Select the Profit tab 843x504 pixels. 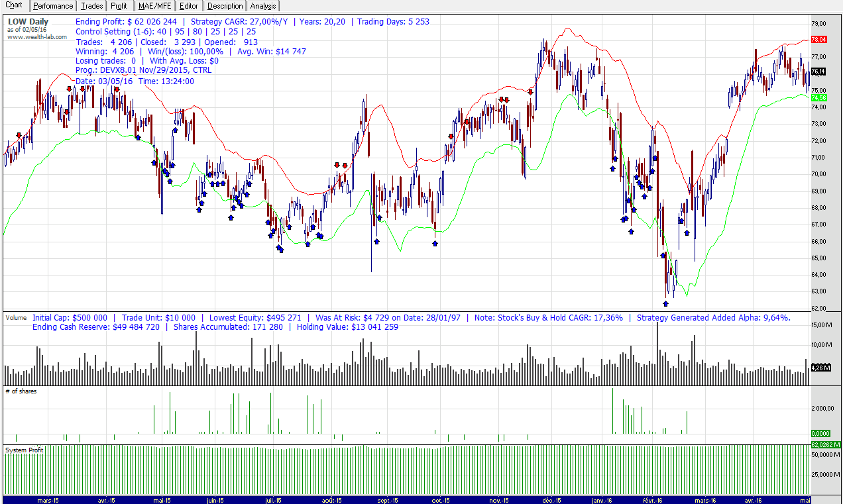click(x=119, y=6)
